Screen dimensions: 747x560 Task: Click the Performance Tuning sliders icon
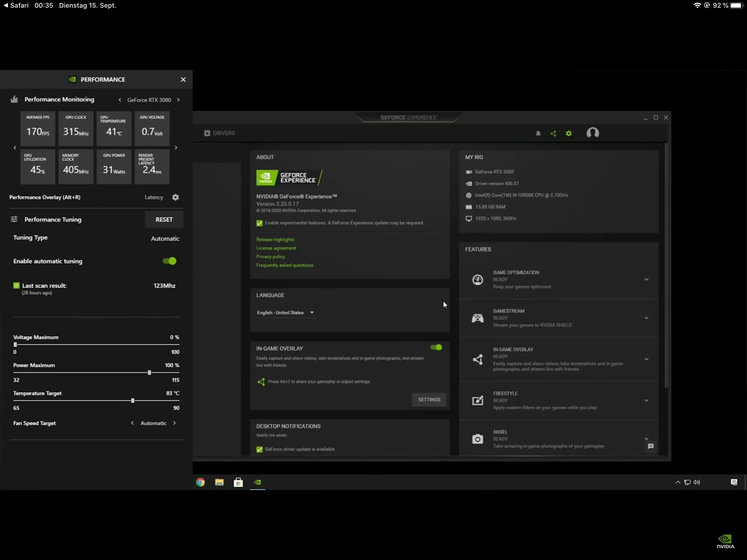tap(14, 219)
